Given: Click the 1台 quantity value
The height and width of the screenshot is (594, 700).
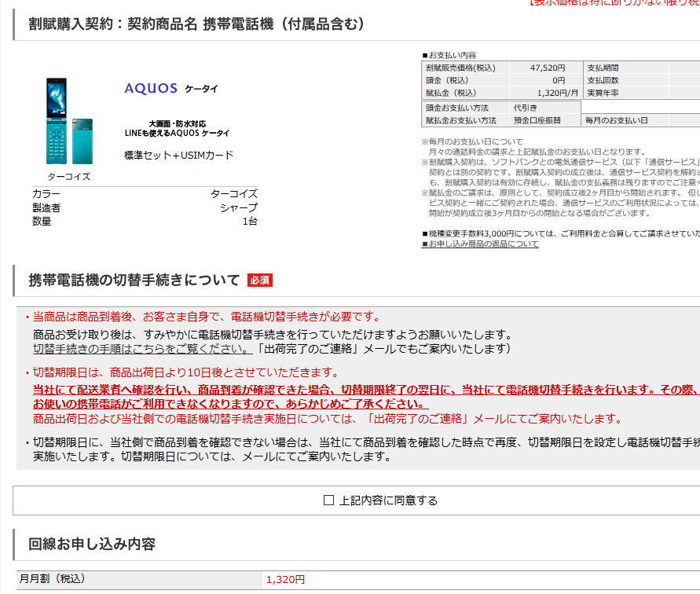Looking at the screenshot, I should tap(250, 221).
